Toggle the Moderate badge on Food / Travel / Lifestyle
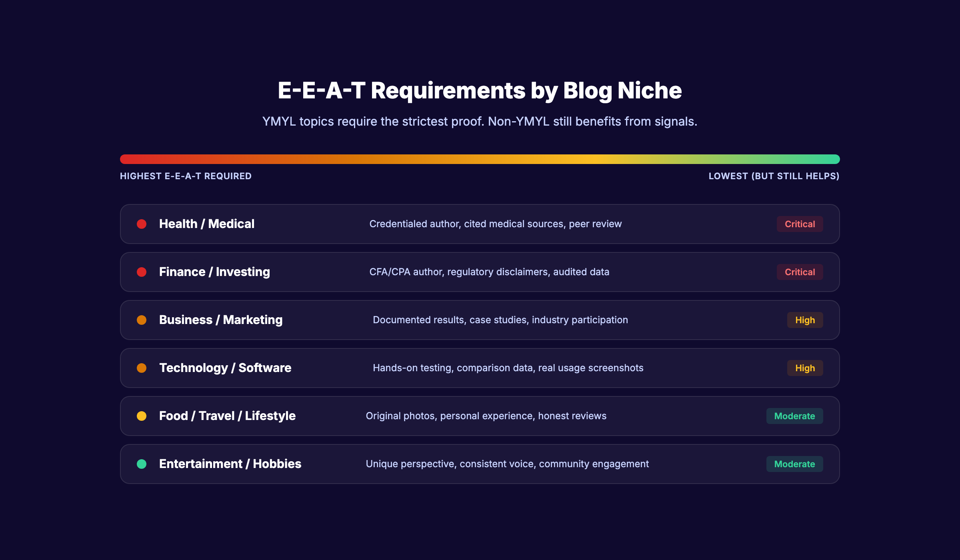Viewport: 960px width, 560px height. click(x=794, y=416)
